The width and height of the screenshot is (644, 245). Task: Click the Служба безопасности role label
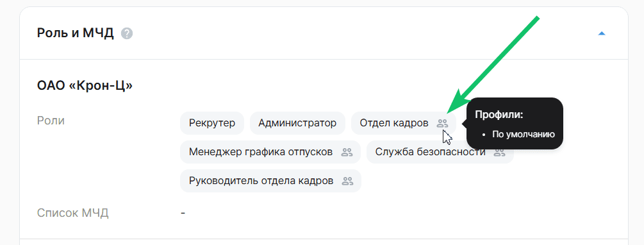point(430,152)
